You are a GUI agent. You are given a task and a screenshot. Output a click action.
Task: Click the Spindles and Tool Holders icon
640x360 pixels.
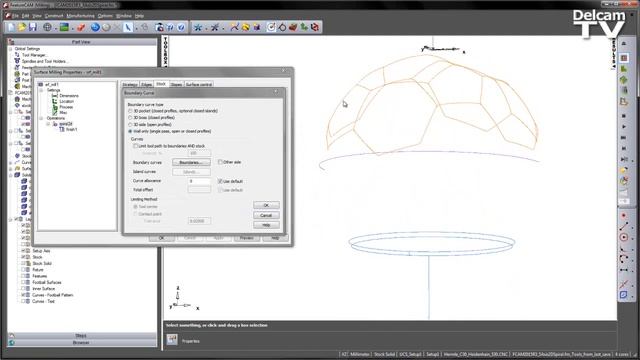17,61
